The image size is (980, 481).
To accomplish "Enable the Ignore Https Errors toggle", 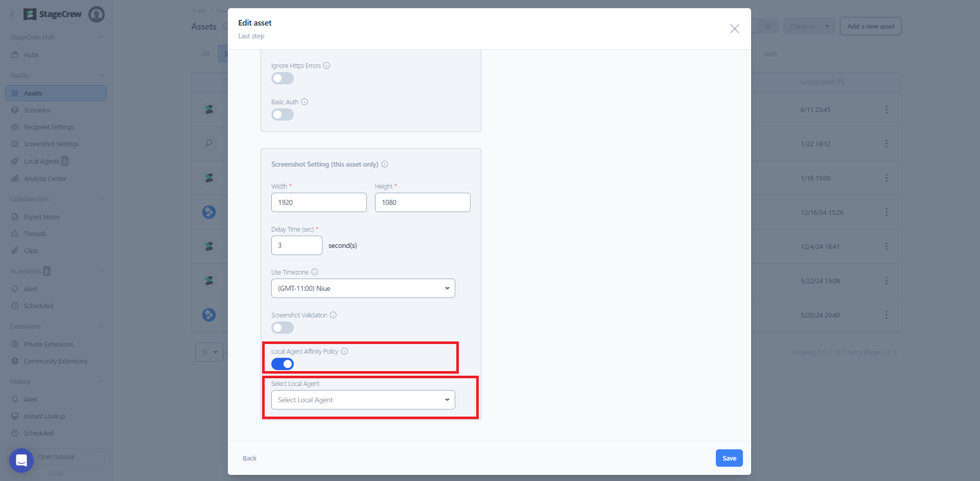I will coord(282,78).
